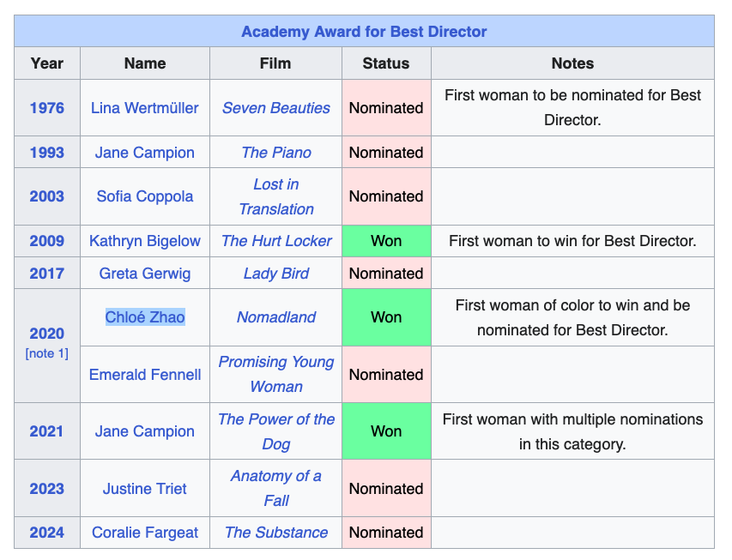Open the Nomadland film link
Screen dimensions: 732x560
275,317
